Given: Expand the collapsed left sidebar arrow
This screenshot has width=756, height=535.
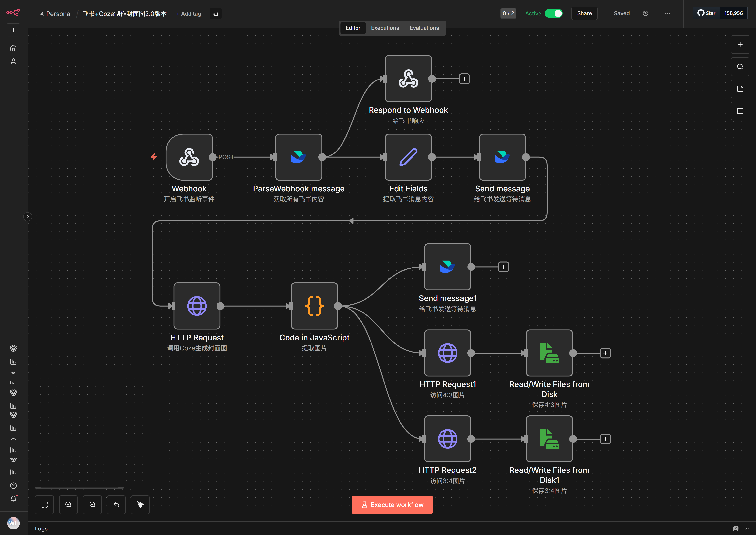Looking at the screenshot, I should pos(28,216).
